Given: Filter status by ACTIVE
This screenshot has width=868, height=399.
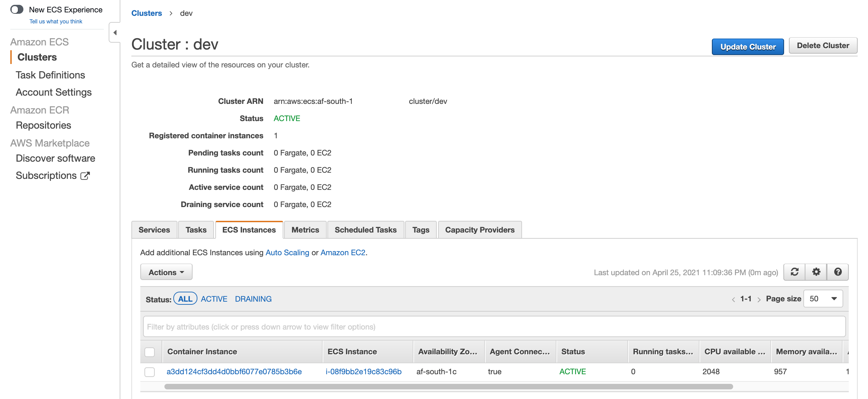Looking at the screenshot, I should [x=214, y=299].
